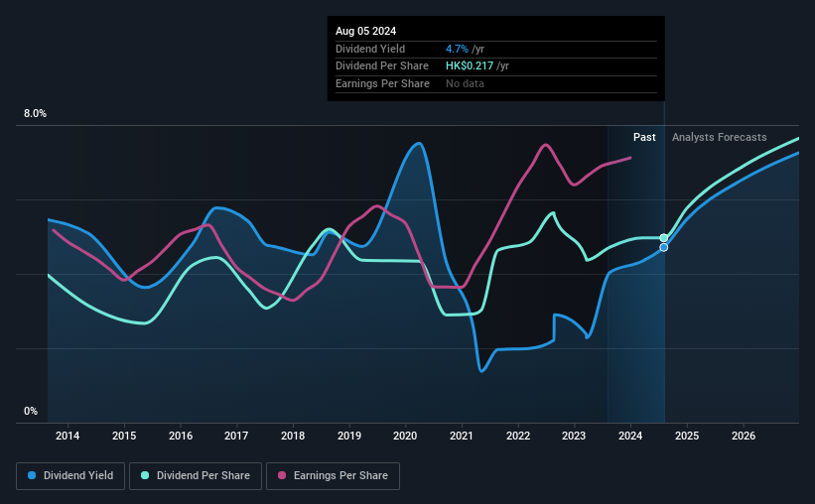
Task: Click the 2019 x-axis label
Action: click(349, 436)
